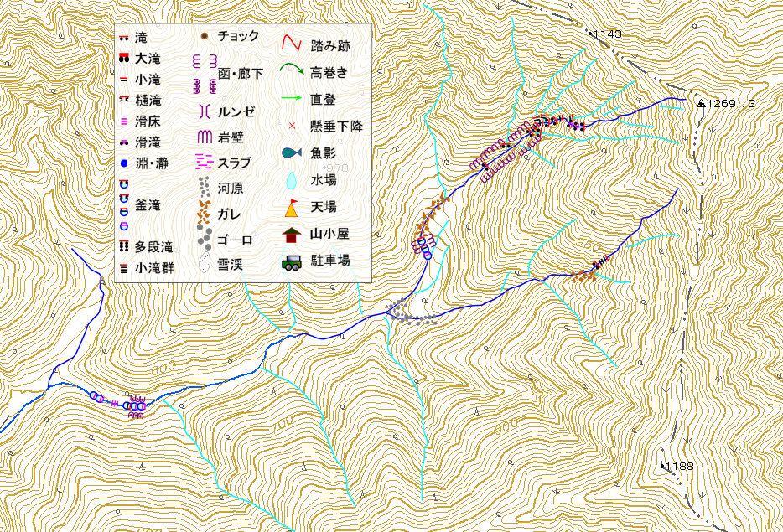The width and height of the screenshot is (783, 532).
Task: Click the 大滝 legend label
Action: 148,59
